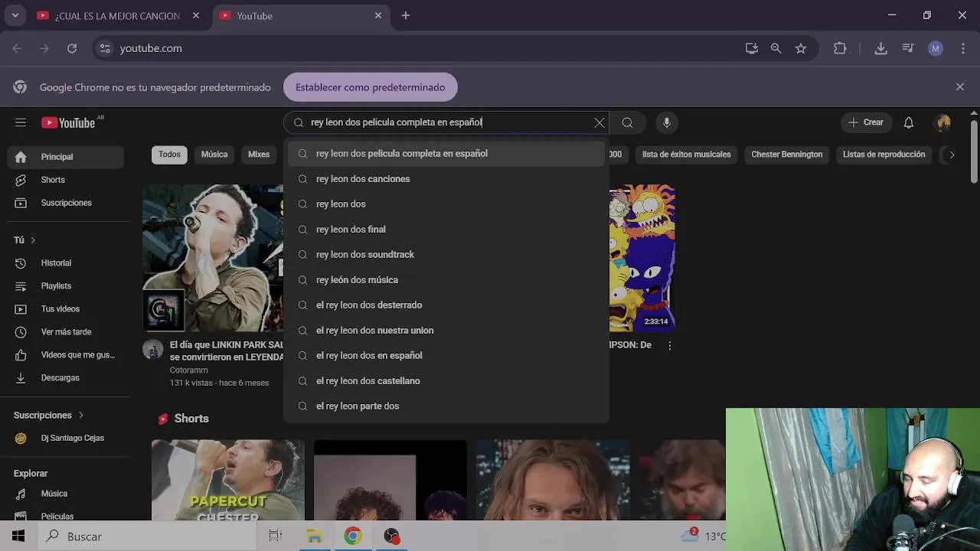Choose suggestion el rey leon dos desterrado
This screenshot has width=980, height=551.
(446, 305)
